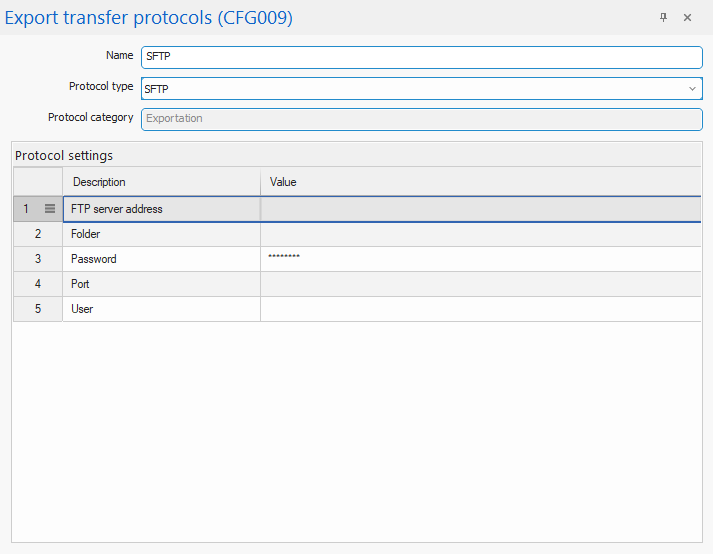This screenshot has height=554, width=713.
Task: Edit the Folder value cell
Action: tap(480, 234)
